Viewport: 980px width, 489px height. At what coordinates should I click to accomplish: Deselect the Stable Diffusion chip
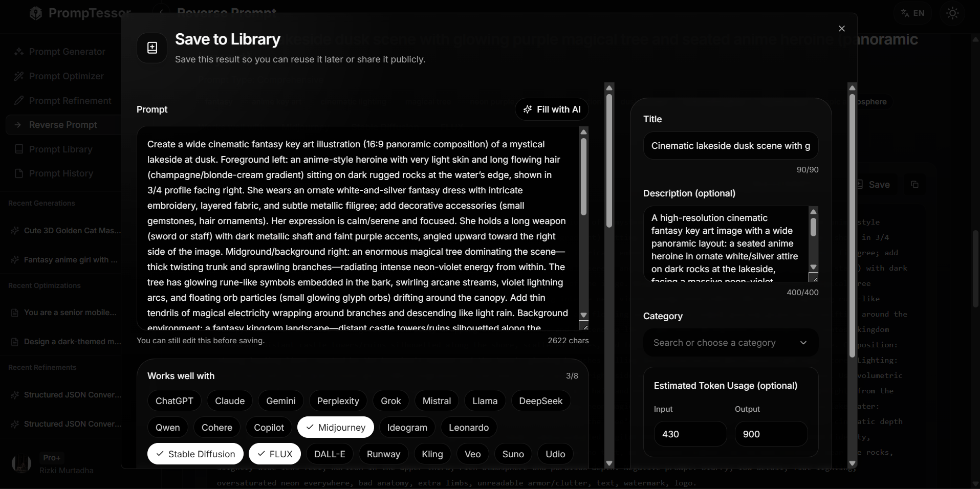click(195, 454)
